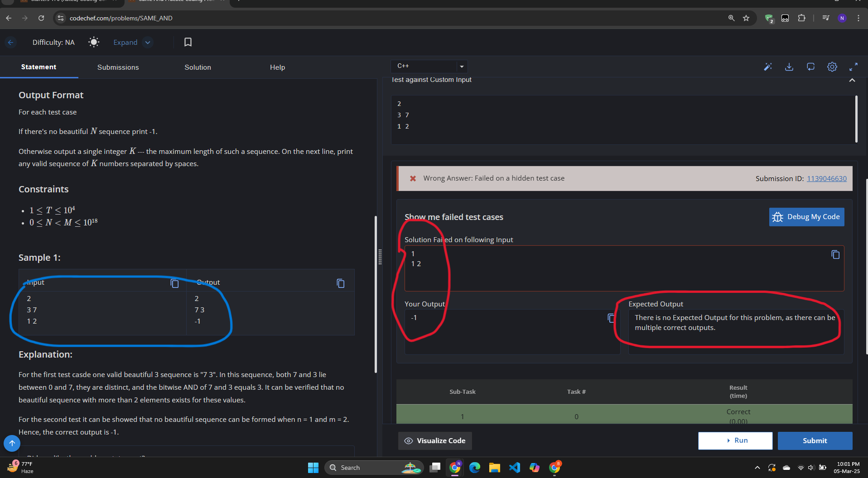Copy the Sample 1 output
The width and height of the screenshot is (868, 478).
341,283
